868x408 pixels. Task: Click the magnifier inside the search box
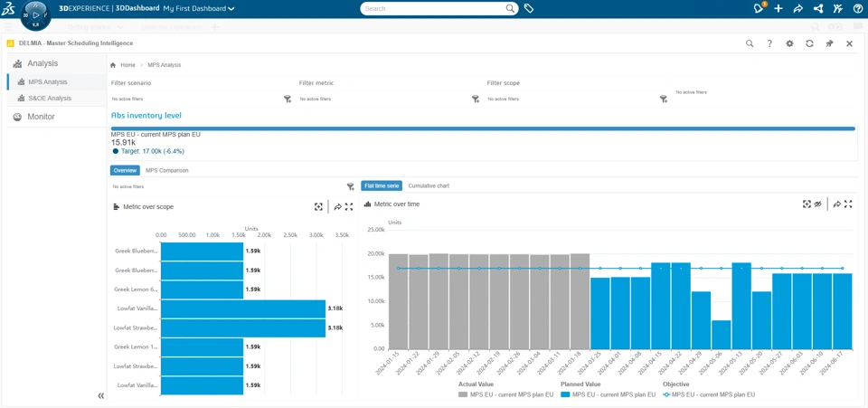pos(510,8)
